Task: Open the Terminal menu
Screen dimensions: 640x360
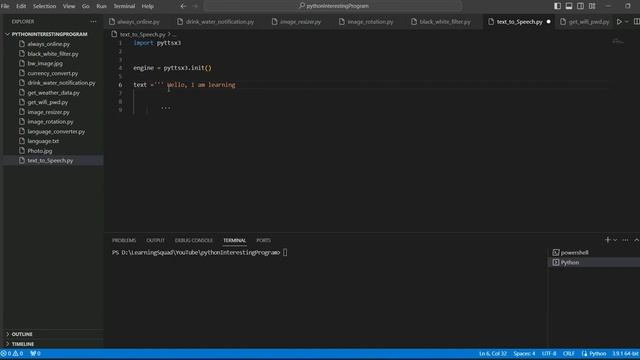Action: click(124, 6)
